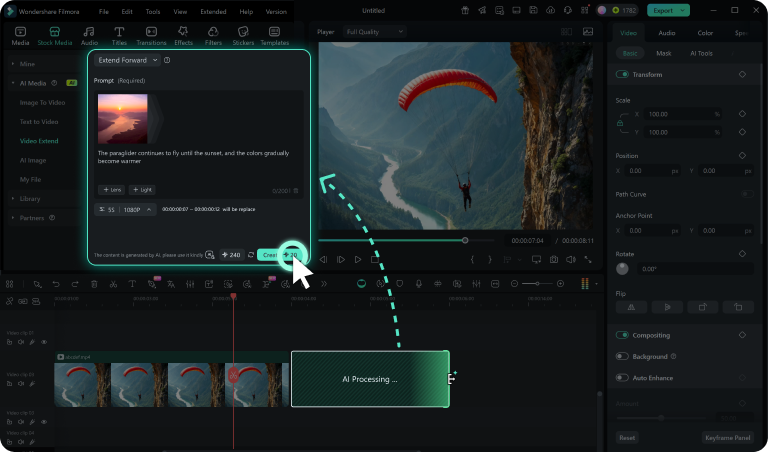Viewport: 768px width, 452px height.
Task: Expand more timeline tools chevron
Action: pos(323,284)
